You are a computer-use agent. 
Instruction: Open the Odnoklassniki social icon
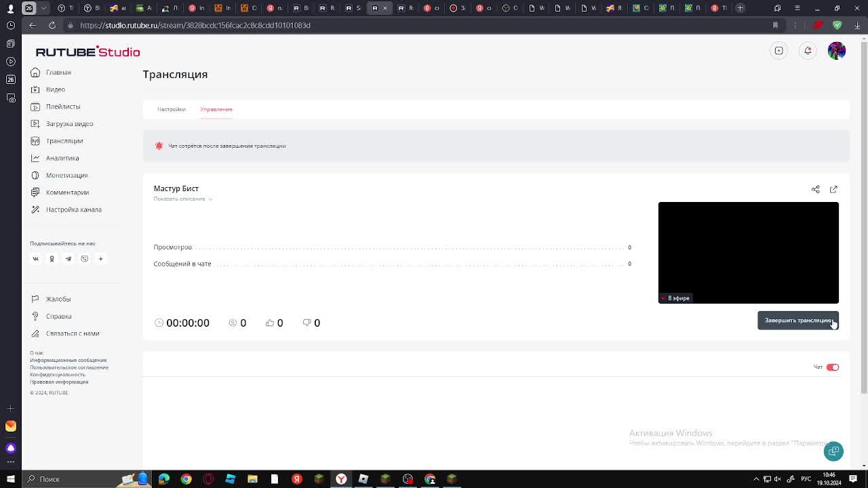tap(52, 259)
